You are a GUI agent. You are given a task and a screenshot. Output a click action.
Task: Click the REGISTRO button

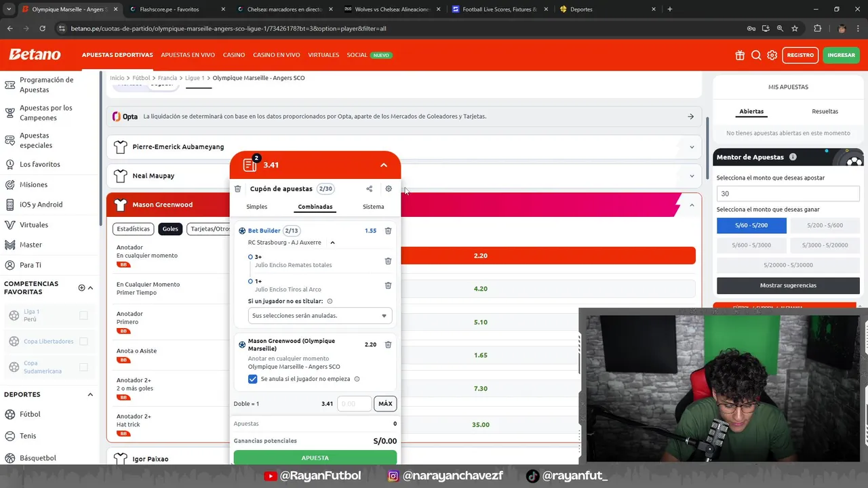(x=800, y=55)
